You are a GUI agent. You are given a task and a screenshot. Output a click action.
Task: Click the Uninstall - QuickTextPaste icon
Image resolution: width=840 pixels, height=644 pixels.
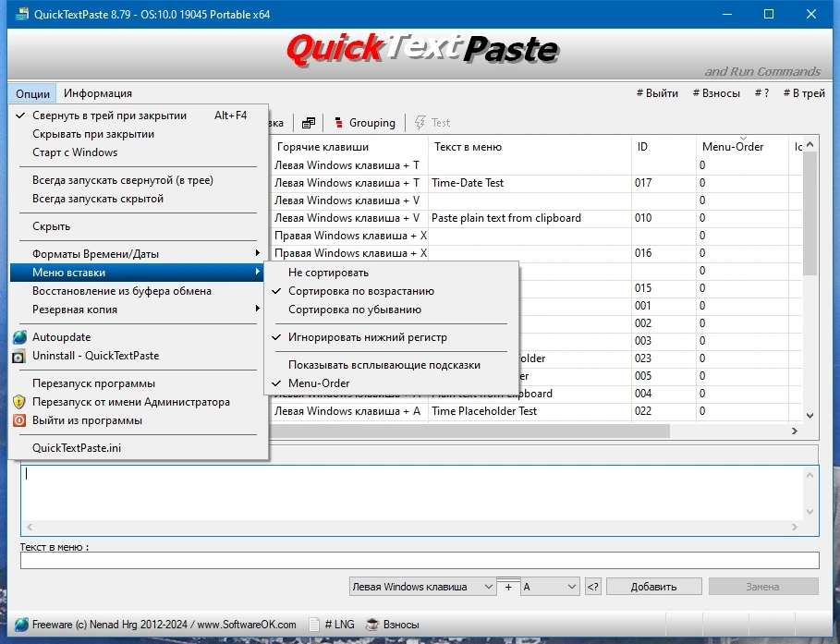18,356
